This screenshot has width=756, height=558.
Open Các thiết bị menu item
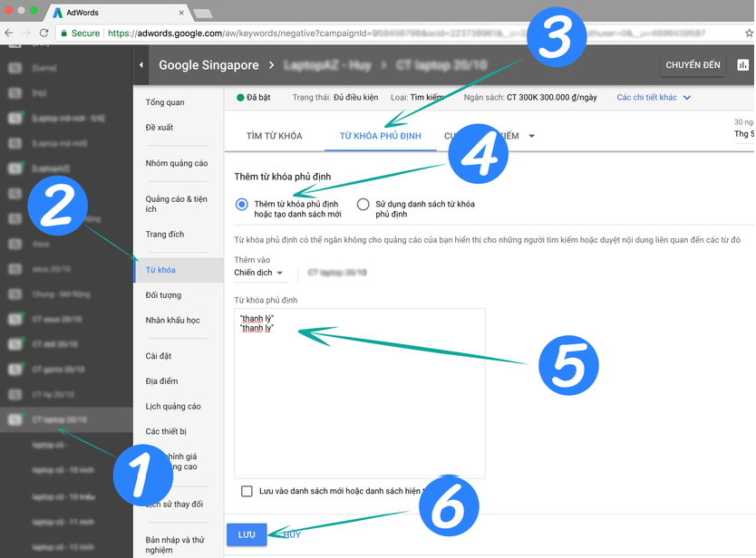pos(166,431)
